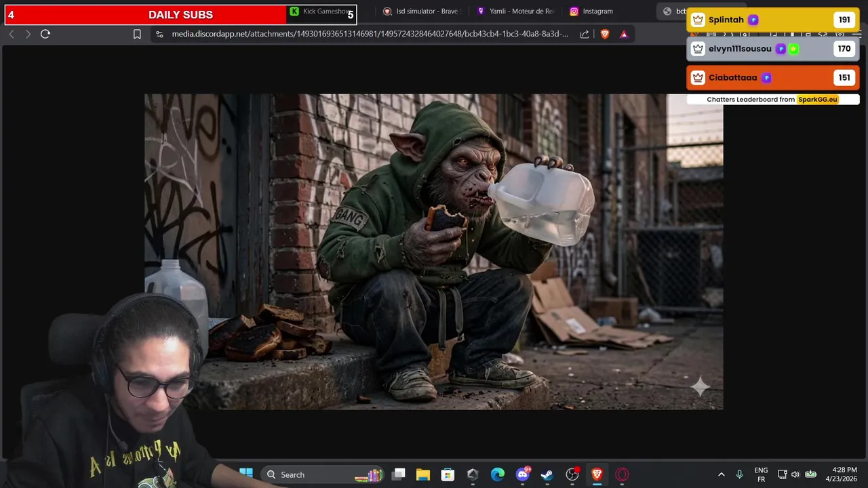Open Brave Shields lion icon

pyautogui.click(x=605, y=34)
